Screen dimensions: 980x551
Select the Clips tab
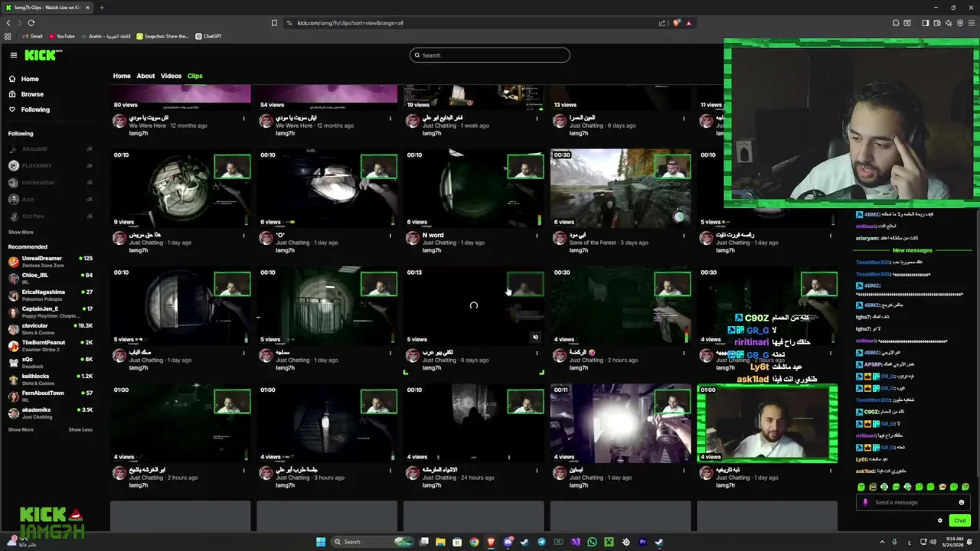point(195,76)
